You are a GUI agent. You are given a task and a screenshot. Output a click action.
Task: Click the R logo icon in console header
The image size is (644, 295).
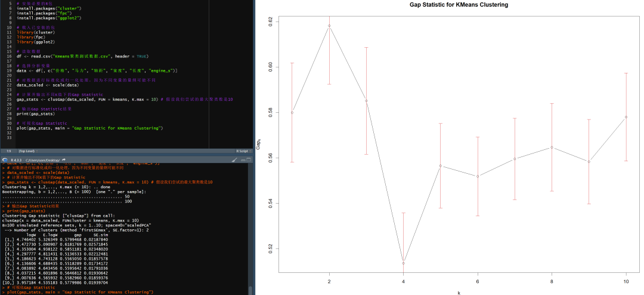click(5, 160)
